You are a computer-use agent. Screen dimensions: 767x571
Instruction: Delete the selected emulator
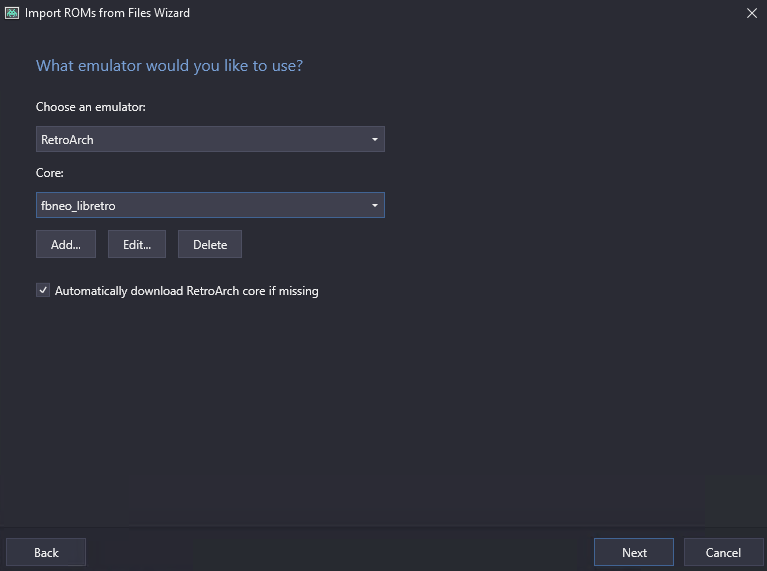click(x=210, y=244)
